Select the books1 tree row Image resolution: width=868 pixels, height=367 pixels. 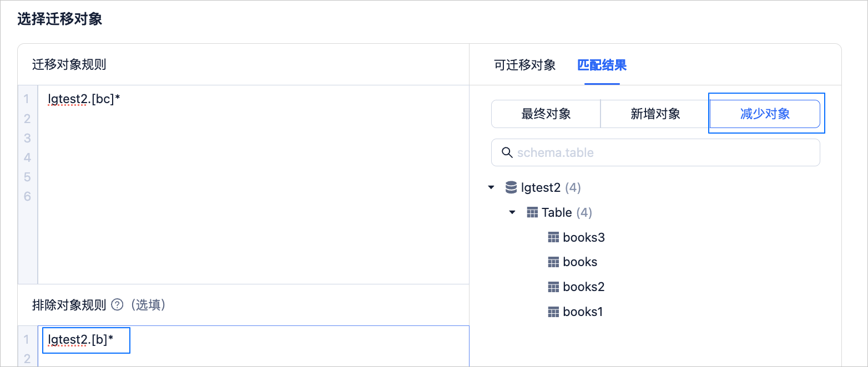tap(576, 312)
